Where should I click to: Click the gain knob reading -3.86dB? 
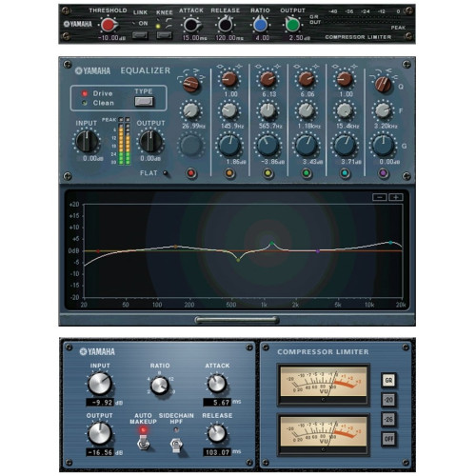pos(268,146)
